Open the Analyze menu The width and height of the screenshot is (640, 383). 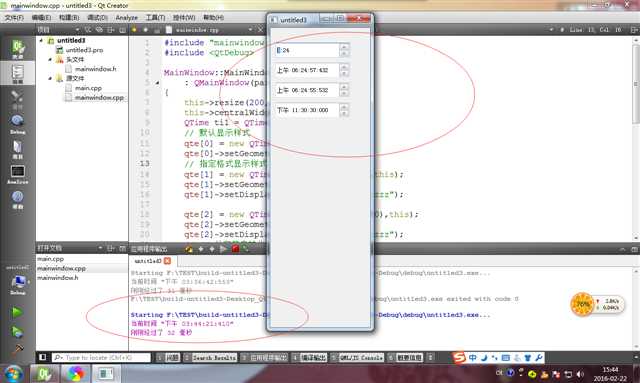pos(127,18)
